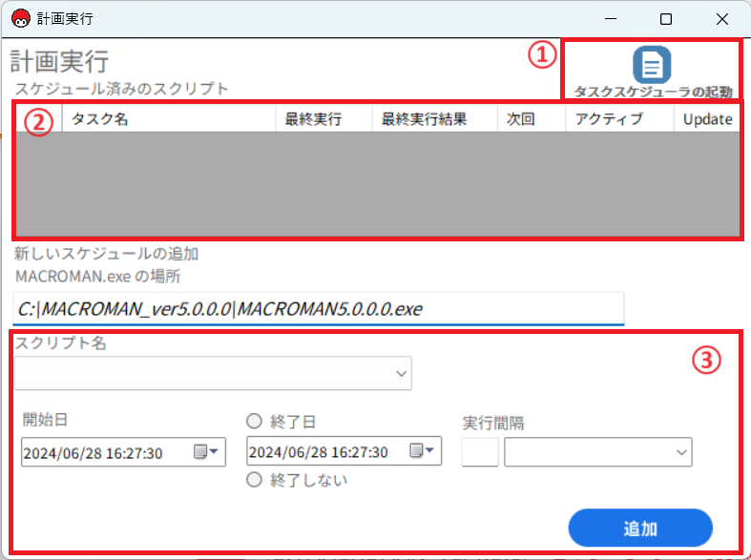Open the end date calendar picker

pos(422,450)
